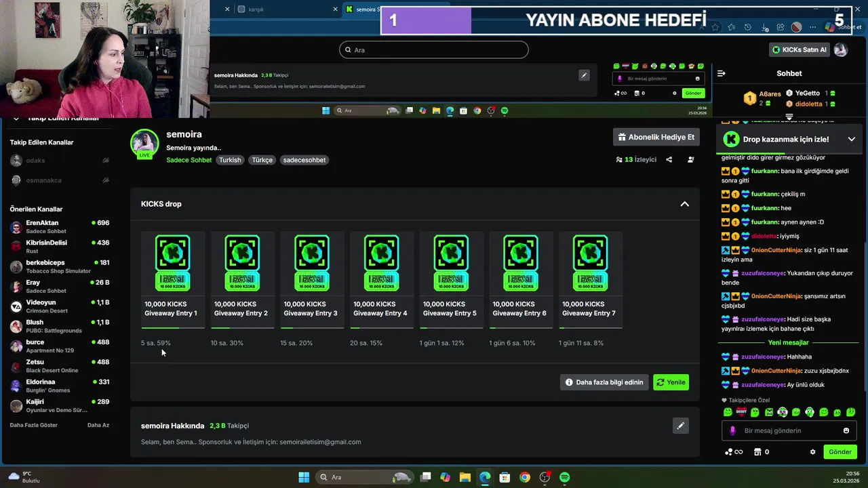This screenshot has width=868, height=488.
Task: Open Eray recommended channel
Action: [60, 287]
